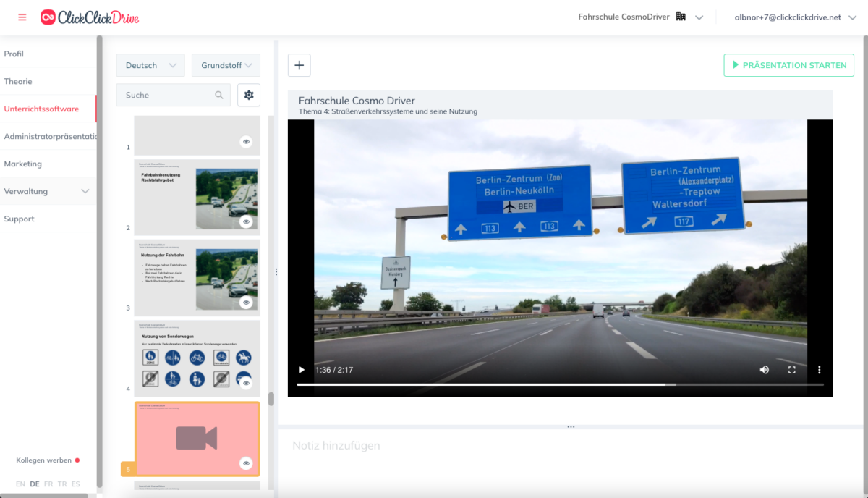868x498 pixels.
Task: Seek on the video progress bar
Action: tap(560, 384)
